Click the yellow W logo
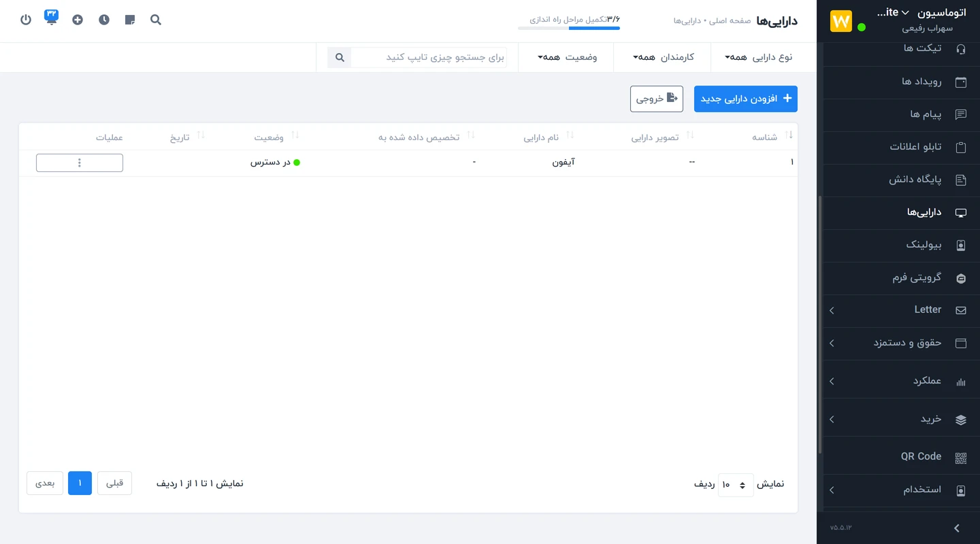 click(x=841, y=21)
